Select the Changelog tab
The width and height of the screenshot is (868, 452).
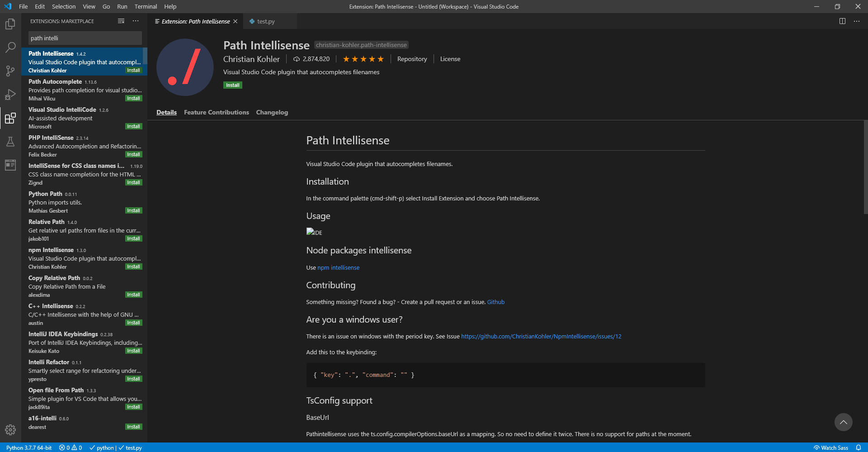[272, 112]
